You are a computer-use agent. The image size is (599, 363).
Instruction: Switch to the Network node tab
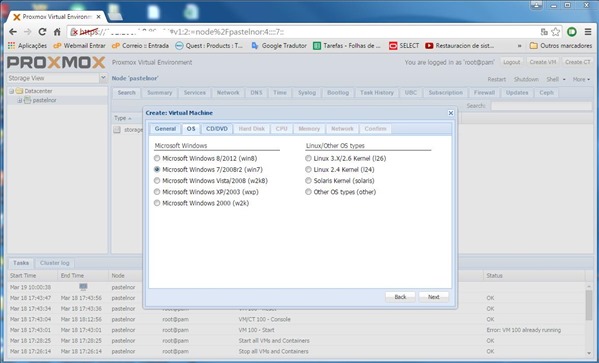click(228, 92)
